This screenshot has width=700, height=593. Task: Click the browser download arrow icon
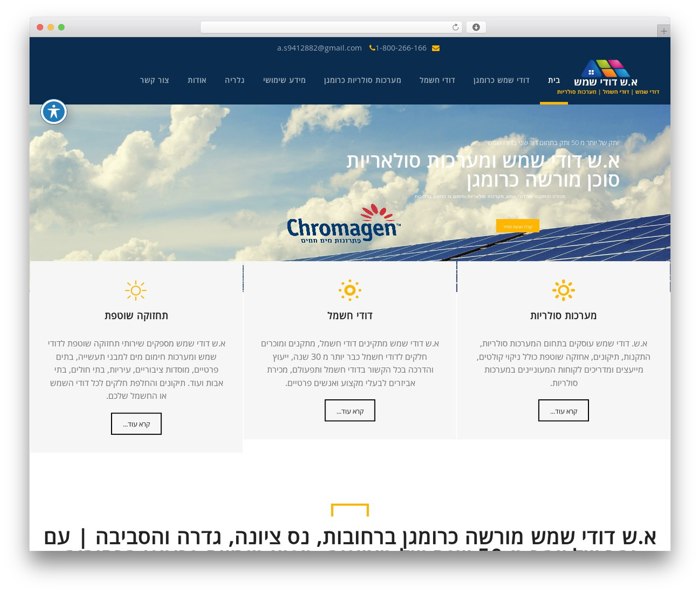pos(476,27)
